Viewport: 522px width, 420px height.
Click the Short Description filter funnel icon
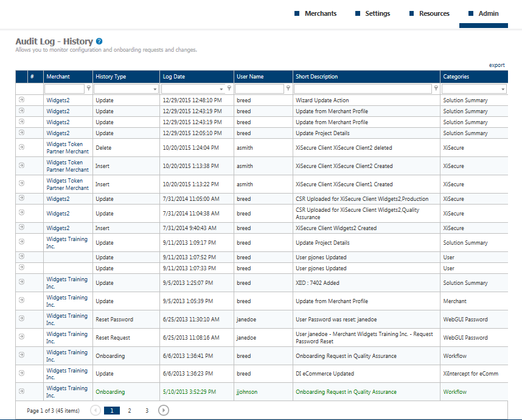coord(436,88)
